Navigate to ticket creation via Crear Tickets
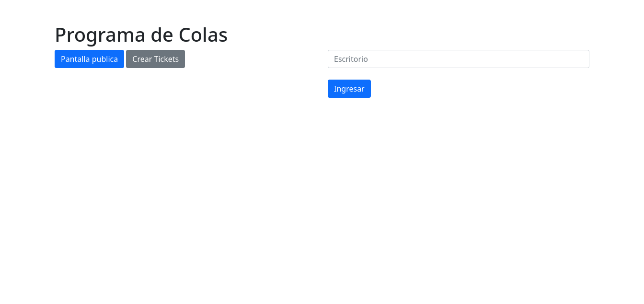644x304 pixels. (x=155, y=59)
